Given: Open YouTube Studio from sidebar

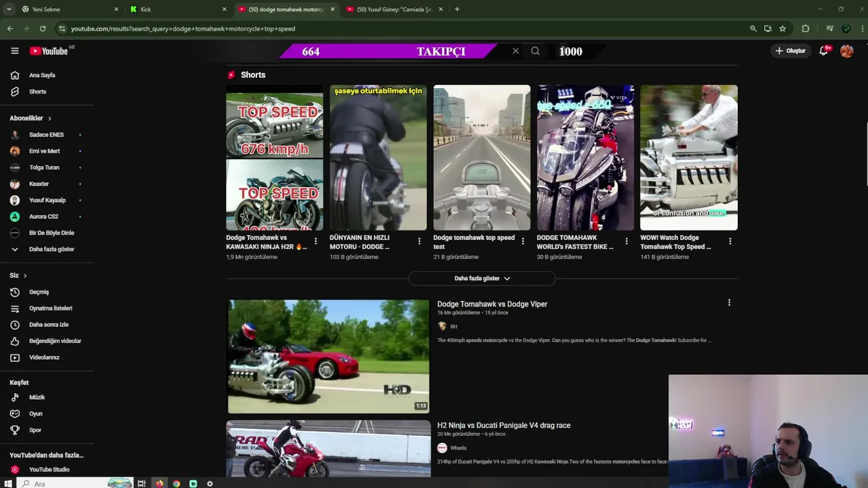Looking at the screenshot, I should (x=49, y=469).
